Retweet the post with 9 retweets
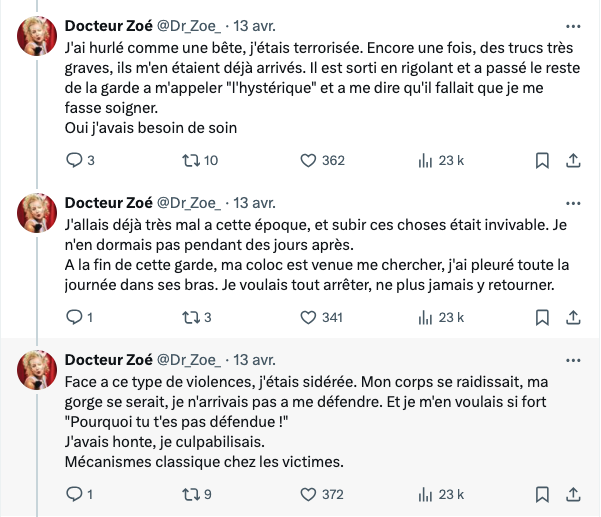 click(x=190, y=494)
